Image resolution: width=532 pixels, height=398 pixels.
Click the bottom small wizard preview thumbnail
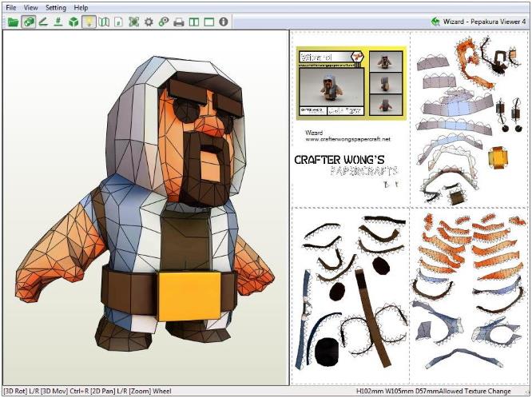tap(386, 105)
